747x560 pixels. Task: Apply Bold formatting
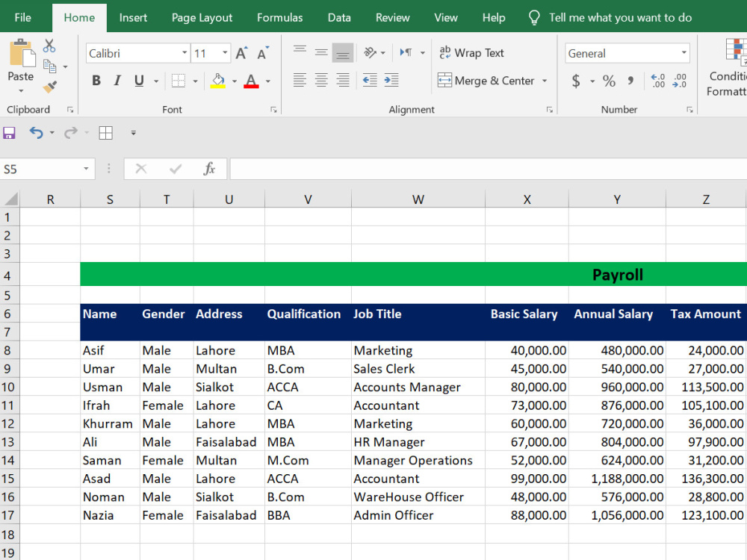pos(96,80)
